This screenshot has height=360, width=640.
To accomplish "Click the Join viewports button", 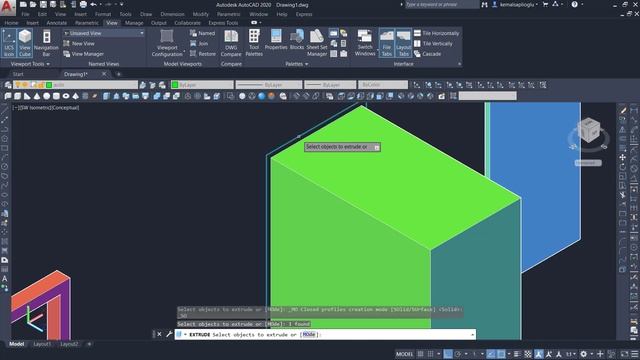I will pyautogui.click(x=199, y=43).
